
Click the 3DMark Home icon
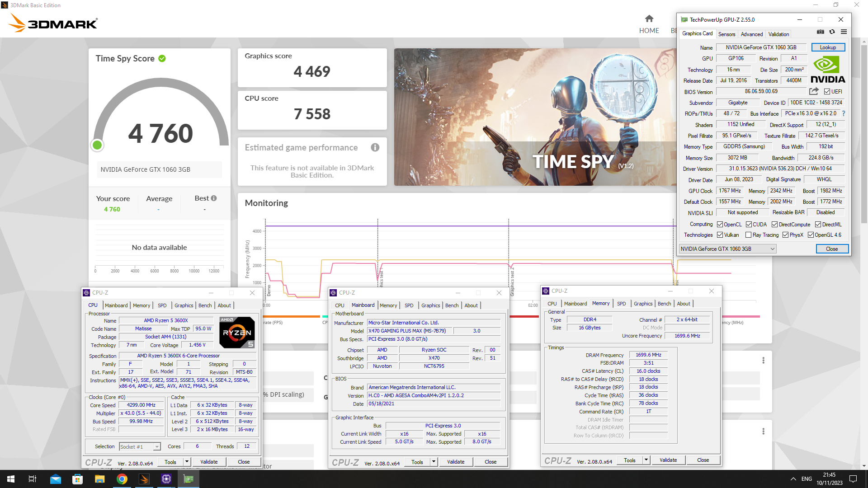tap(649, 19)
